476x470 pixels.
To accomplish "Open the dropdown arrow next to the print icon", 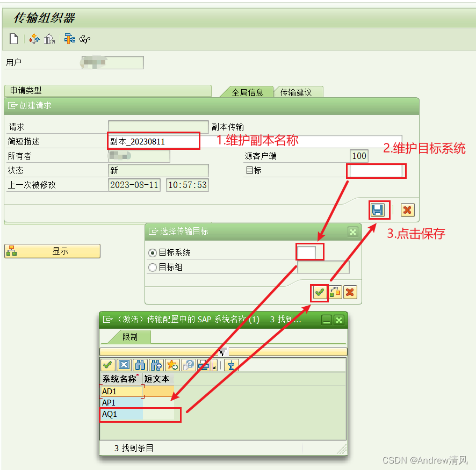I will point(214,366).
